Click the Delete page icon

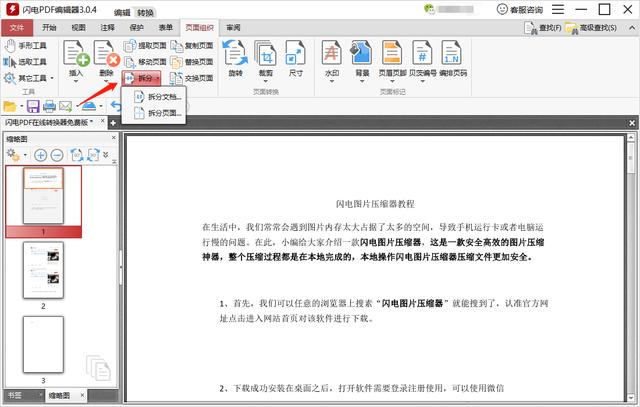pyautogui.click(x=107, y=53)
